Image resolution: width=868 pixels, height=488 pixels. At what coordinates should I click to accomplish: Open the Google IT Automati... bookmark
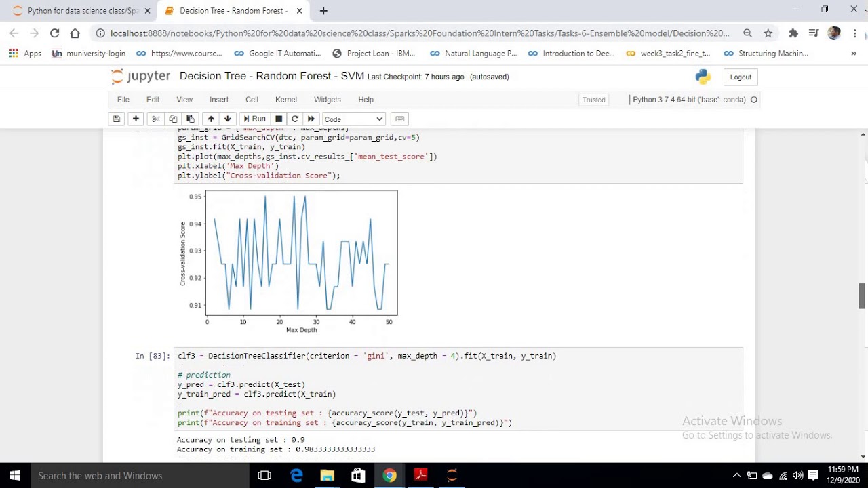click(277, 53)
